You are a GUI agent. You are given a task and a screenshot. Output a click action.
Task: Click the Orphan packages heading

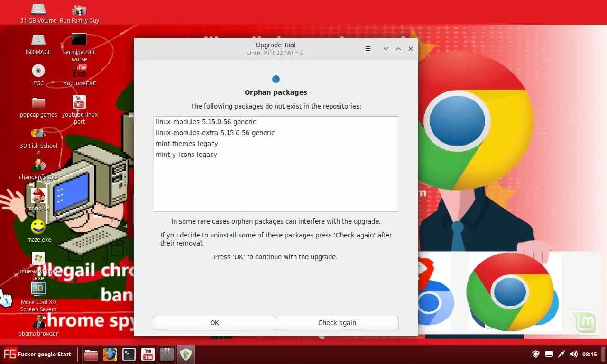[x=276, y=92]
